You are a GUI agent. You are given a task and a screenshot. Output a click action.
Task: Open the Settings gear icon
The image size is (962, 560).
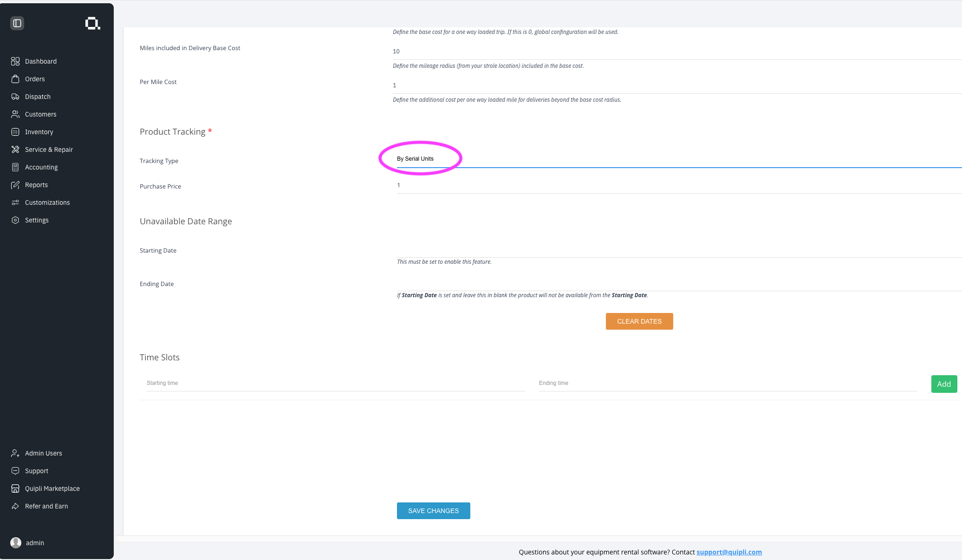pyautogui.click(x=15, y=220)
